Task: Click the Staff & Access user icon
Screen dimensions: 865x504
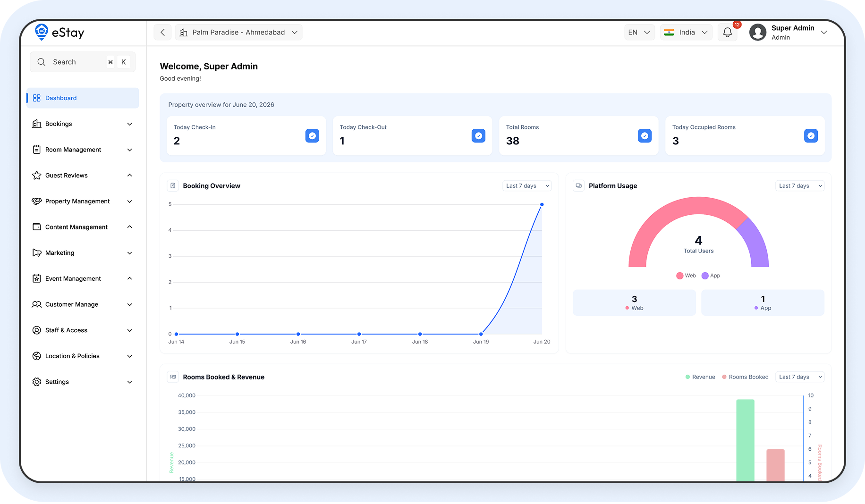Action: pos(37,330)
